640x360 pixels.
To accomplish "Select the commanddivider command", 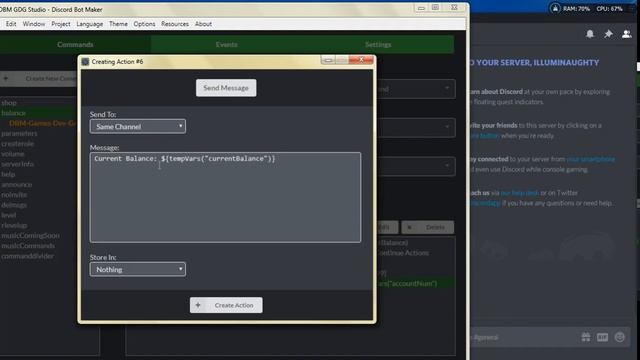I will (27, 256).
